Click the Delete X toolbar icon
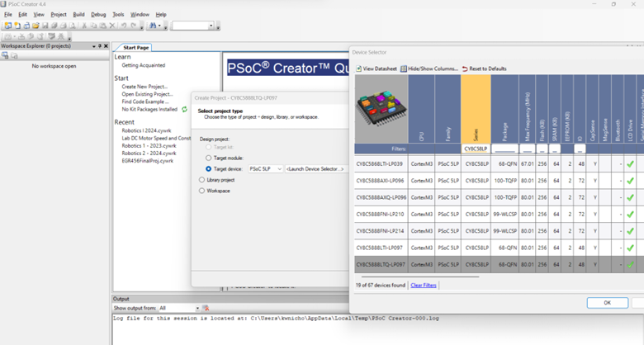Viewport: 644px width, 345px height. [112, 26]
